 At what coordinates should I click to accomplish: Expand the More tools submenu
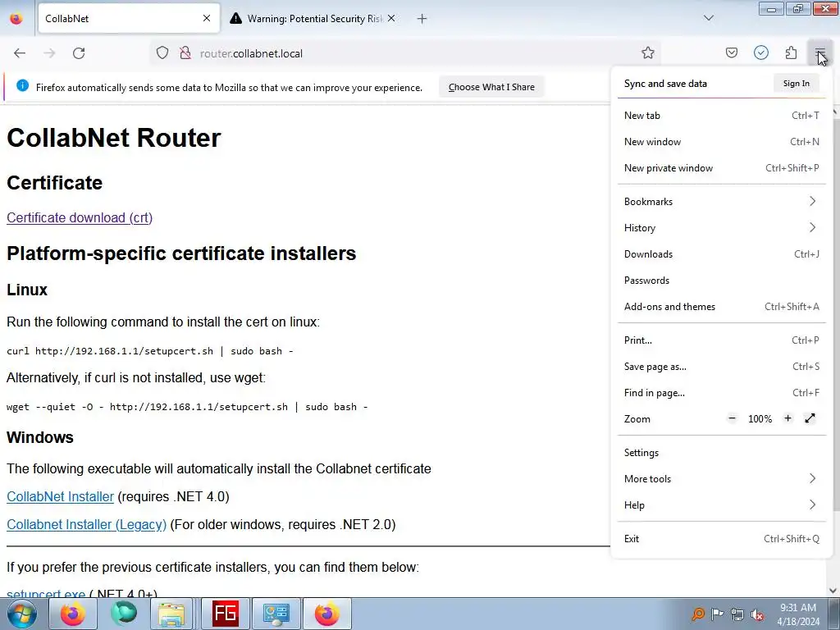point(721,479)
